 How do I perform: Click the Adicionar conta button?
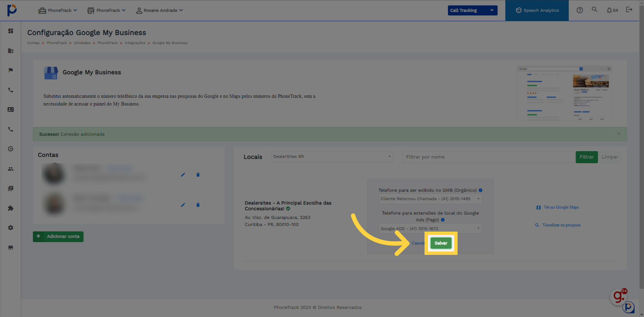click(58, 236)
